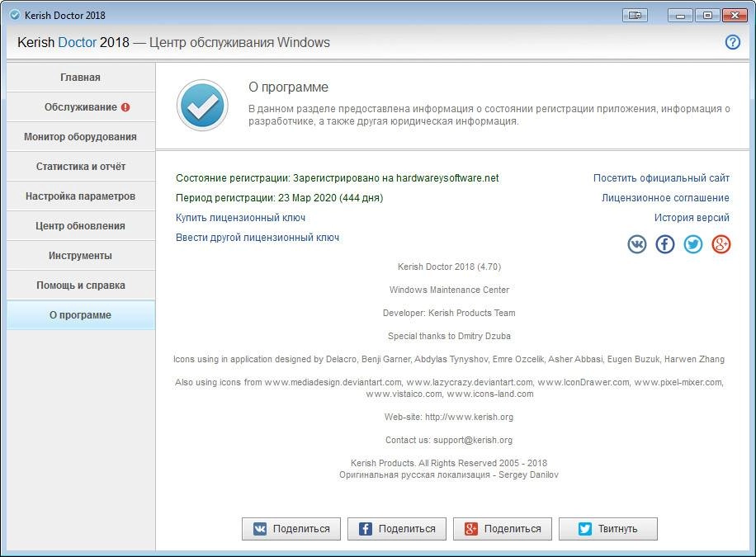Click the Developer: Kerish Products Team text
756x557 pixels.
click(x=449, y=313)
